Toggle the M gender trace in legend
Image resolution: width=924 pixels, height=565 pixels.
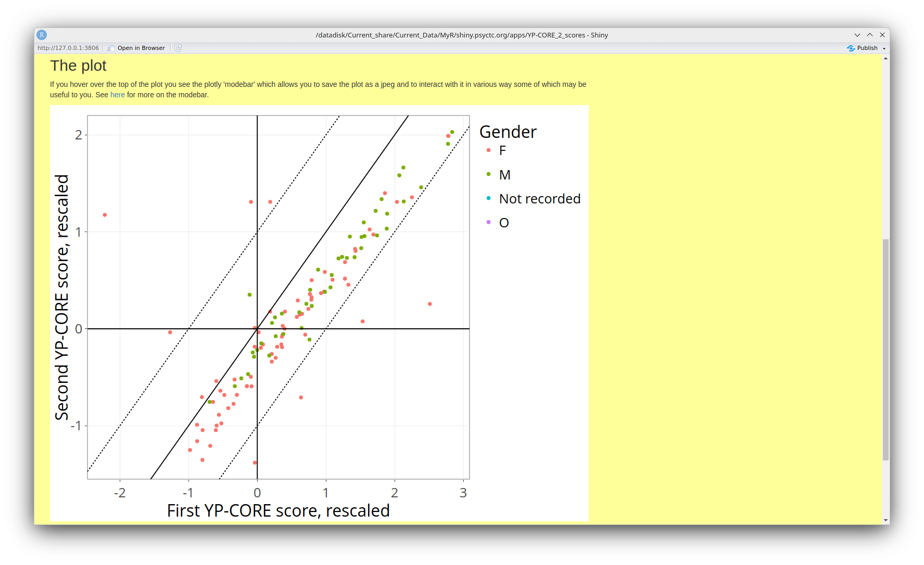click(x=504, y=175)
